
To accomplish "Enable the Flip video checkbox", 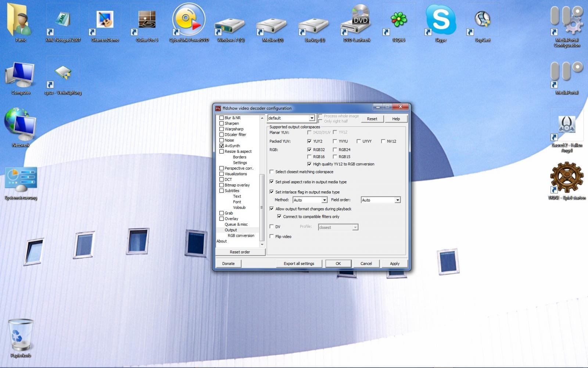I will coord(272,237).
